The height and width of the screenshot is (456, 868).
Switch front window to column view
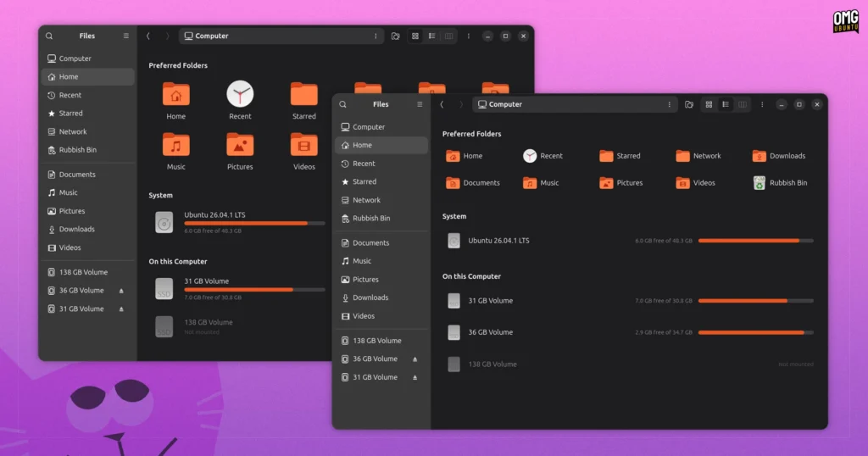coord(743,104)
